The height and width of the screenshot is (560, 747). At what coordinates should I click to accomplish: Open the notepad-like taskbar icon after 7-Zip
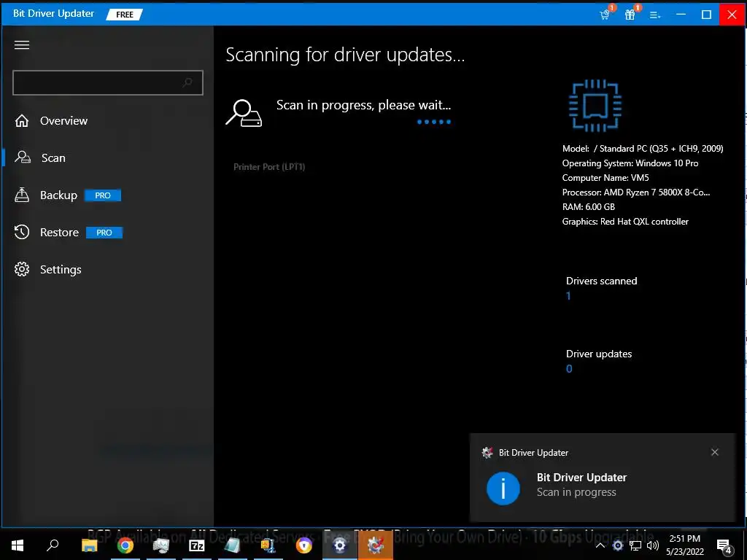coord(233,545)
